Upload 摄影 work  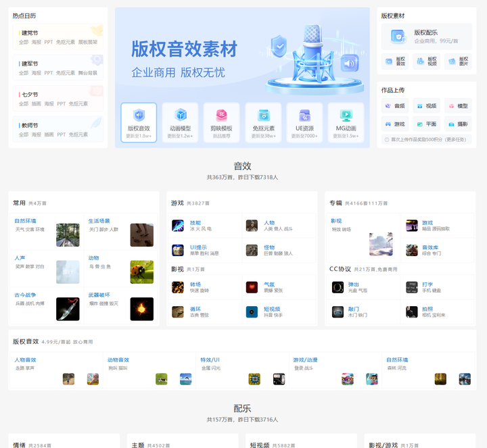coord(458,124)
